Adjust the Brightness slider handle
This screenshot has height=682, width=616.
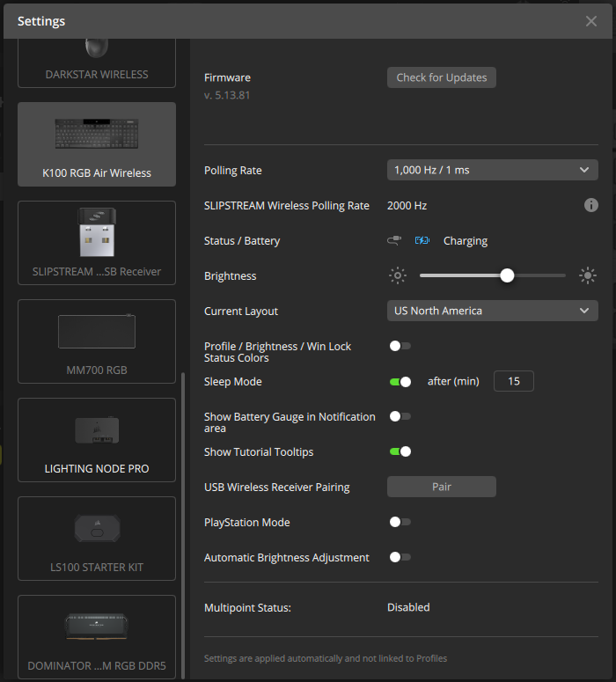(507, 275)
